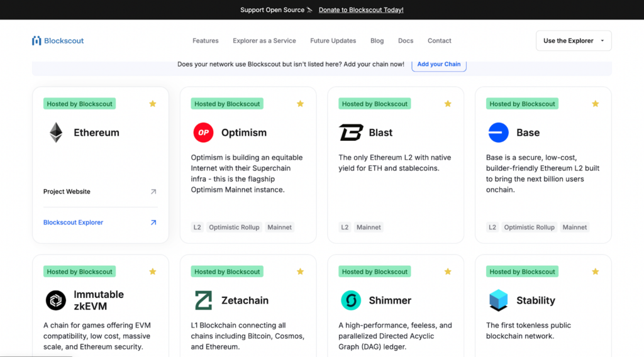Click the teal Shimmer logo
Image resolution: width=644 pixels, height=357 pixels.
pyautogui.click(x=351, y=300)
